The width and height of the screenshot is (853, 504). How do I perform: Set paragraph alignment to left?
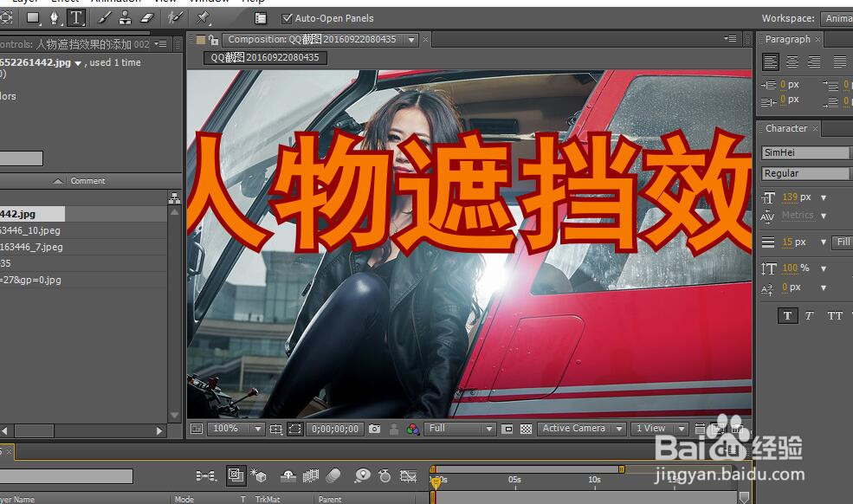771,62
